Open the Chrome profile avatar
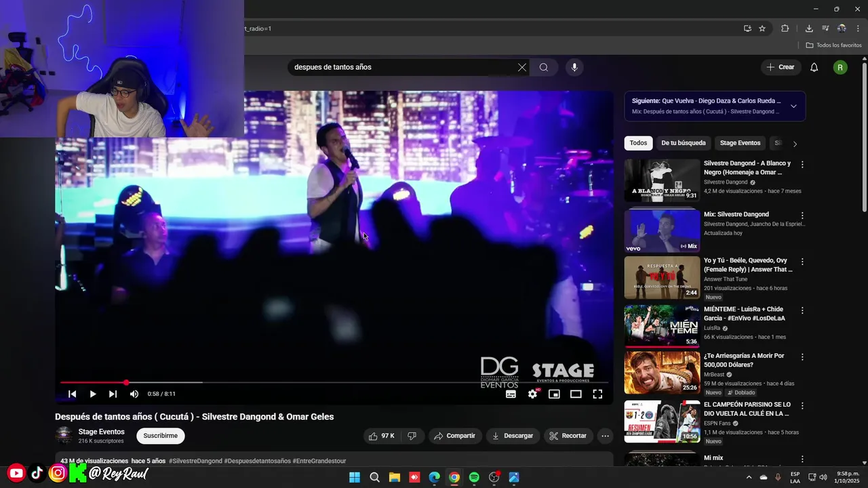 coord(842,28)
